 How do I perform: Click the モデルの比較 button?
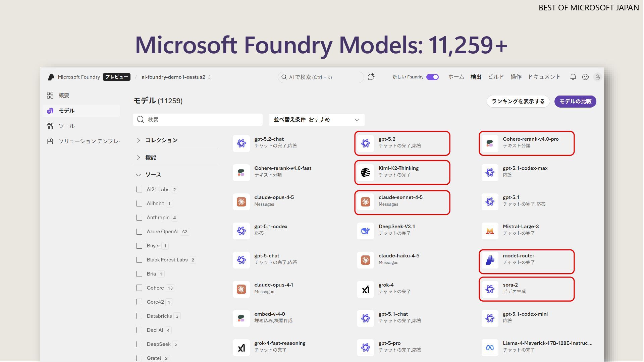575,102
